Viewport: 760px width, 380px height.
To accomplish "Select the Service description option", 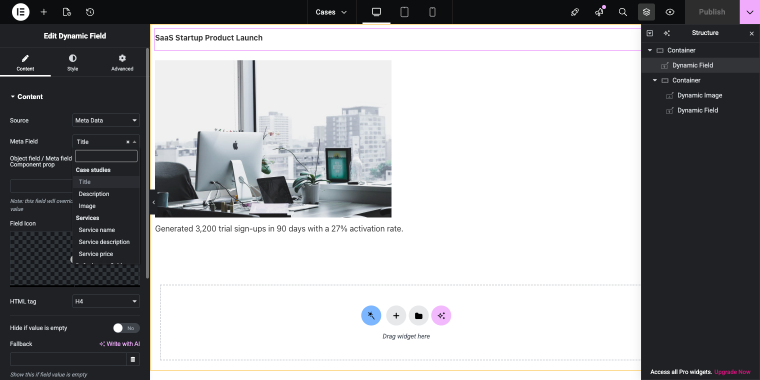I will (x=106, y=242).
